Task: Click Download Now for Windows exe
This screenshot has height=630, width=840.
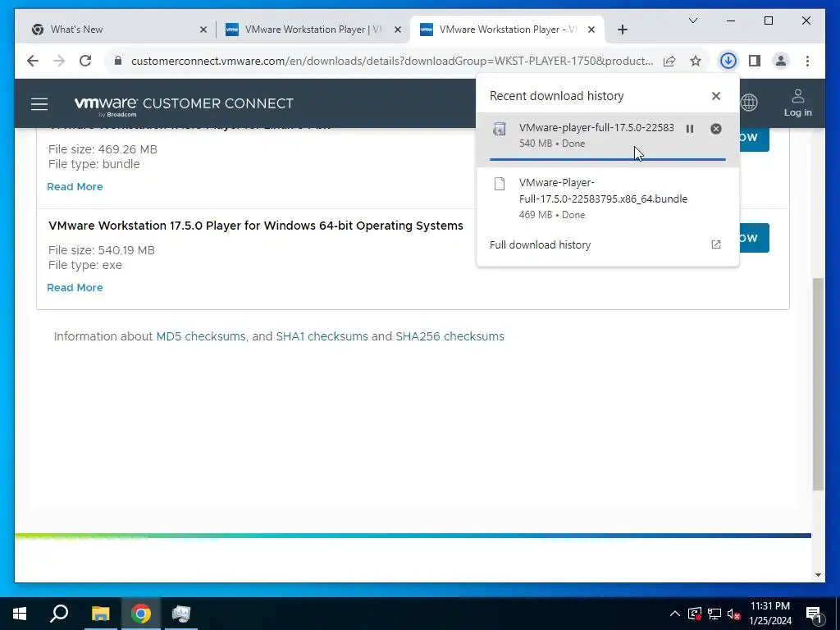Action: point(754,238)
